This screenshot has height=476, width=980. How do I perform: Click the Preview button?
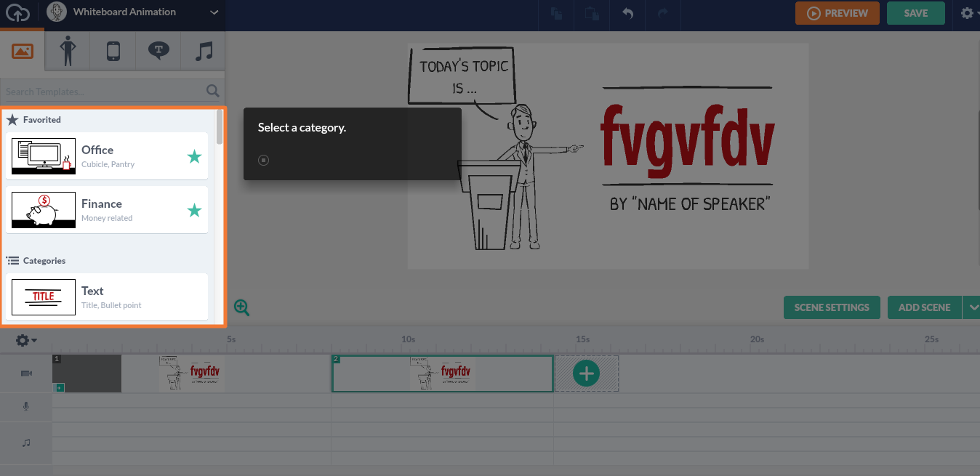pyautogui.click(x=837, y=12)
